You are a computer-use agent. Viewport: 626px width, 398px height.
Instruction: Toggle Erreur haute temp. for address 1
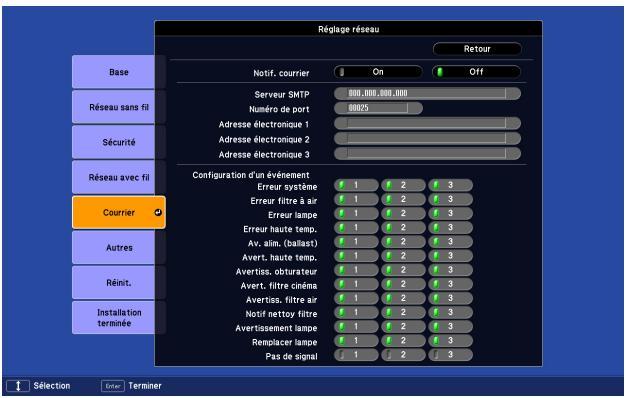point(356,228)
